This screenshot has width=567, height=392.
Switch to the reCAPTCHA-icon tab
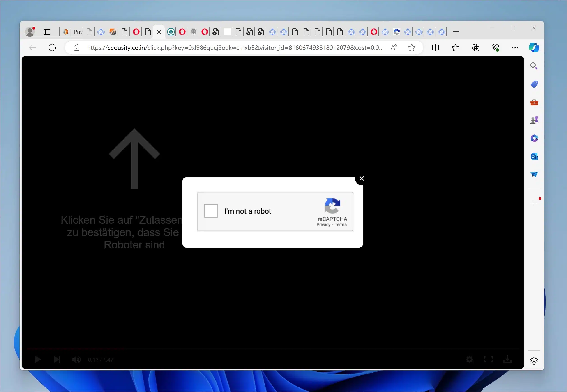(396, 32)
